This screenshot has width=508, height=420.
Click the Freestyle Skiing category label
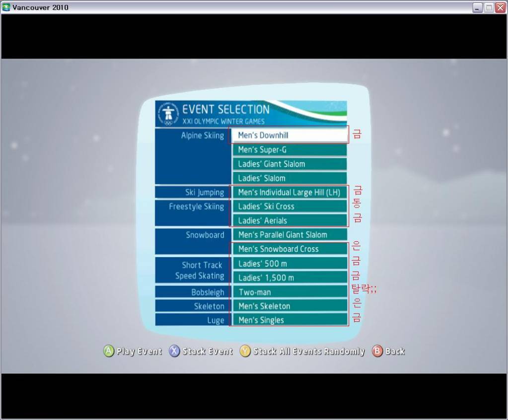click(x=196, y=207)
